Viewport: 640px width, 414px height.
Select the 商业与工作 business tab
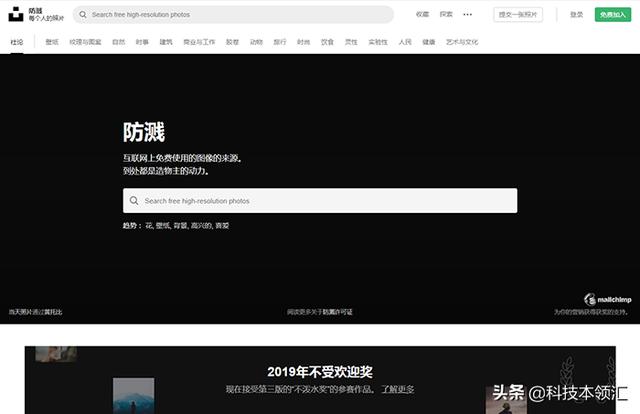coord(199,42)
